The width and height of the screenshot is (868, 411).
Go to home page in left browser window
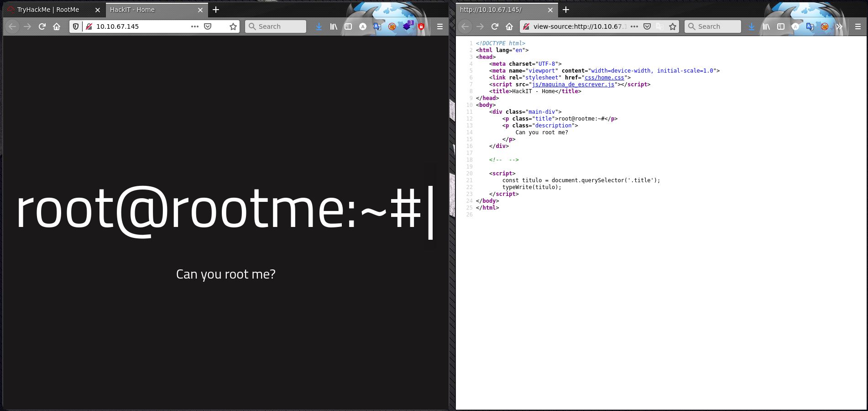(x=57, y=26)
